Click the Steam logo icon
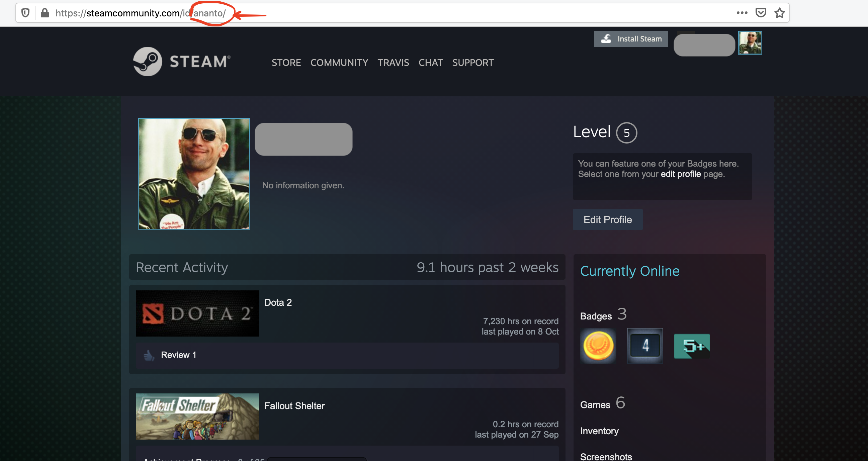The image size is (868, 461). (148, 61)
